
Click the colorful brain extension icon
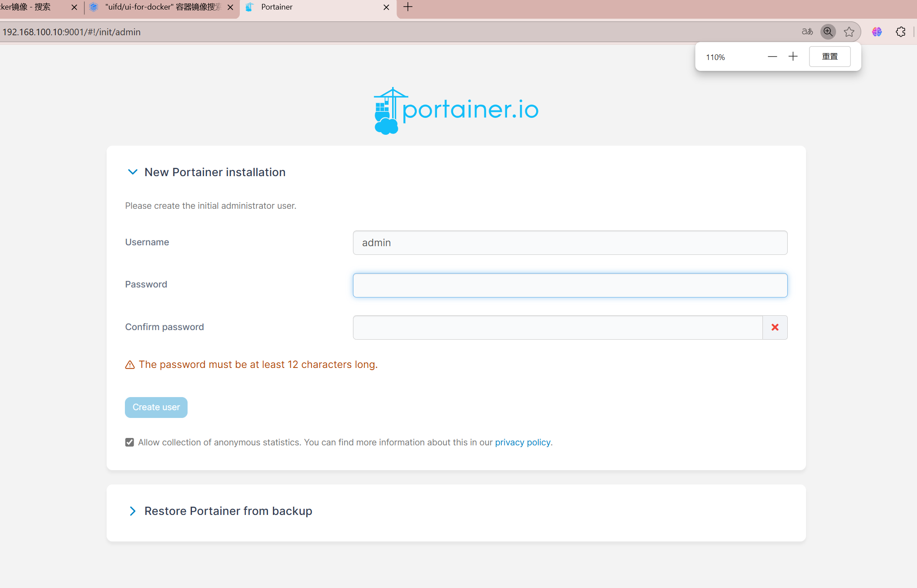click(877, 32)
